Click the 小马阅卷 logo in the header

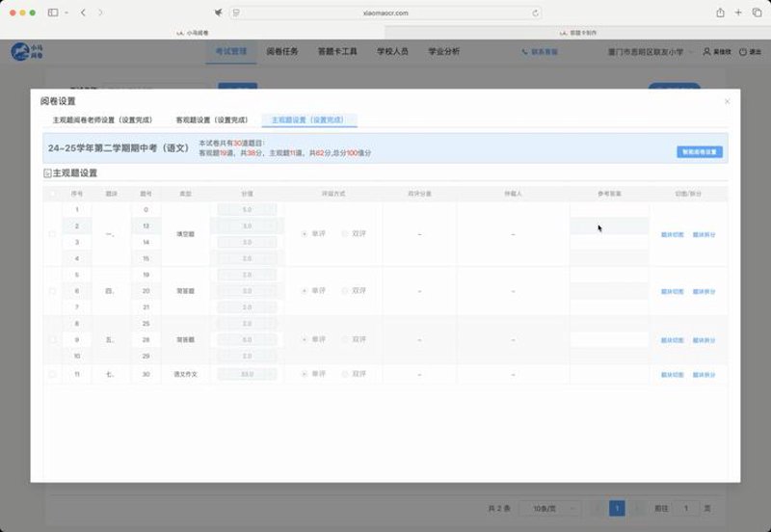[x=27, y=51]
